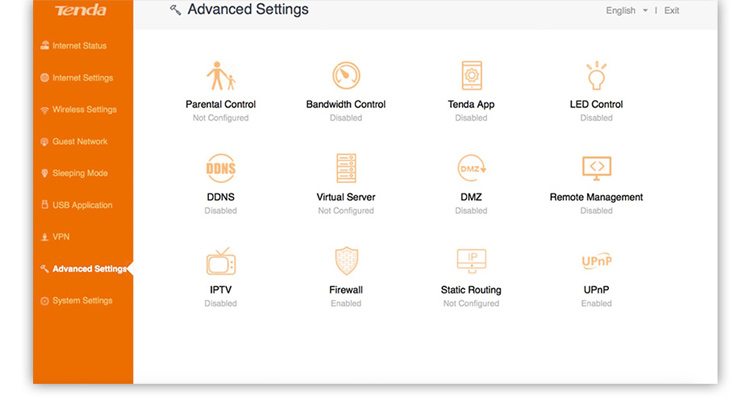
Task: Open the Static Routing IP icon
Action: coord(471,261)
